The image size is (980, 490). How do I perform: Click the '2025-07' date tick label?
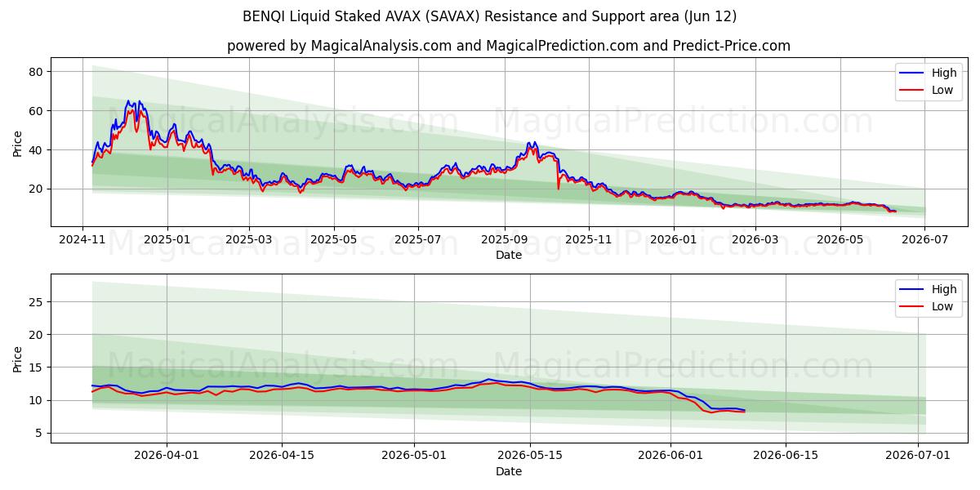click(418, 240)
